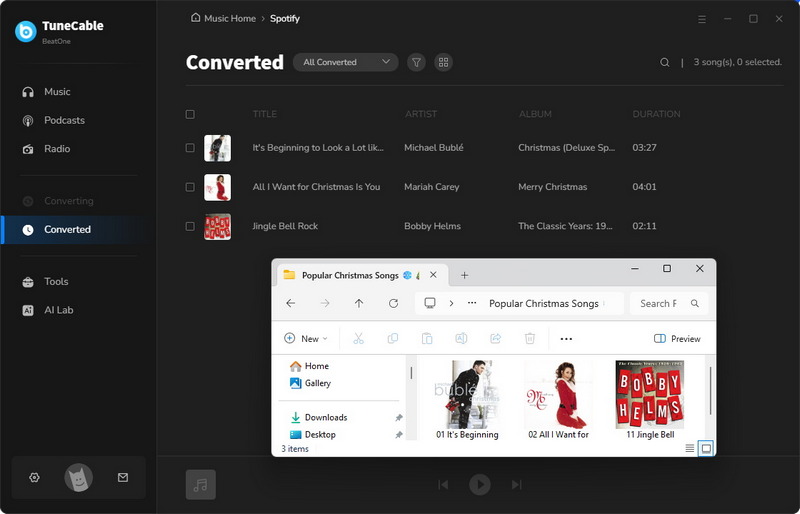Select the song title Jingle Bell Rock
Image resolution: width=800 pixels, height=514 pixels.
[285, 226]
